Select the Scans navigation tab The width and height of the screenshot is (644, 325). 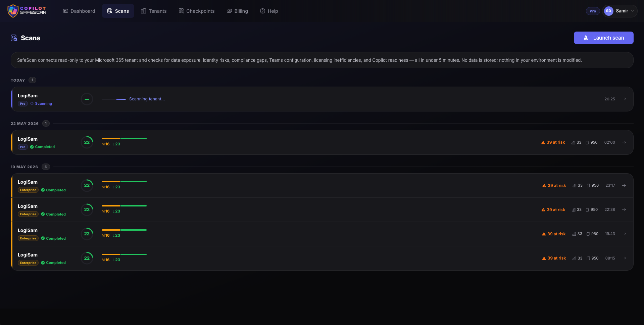click(x=118, y=11)
